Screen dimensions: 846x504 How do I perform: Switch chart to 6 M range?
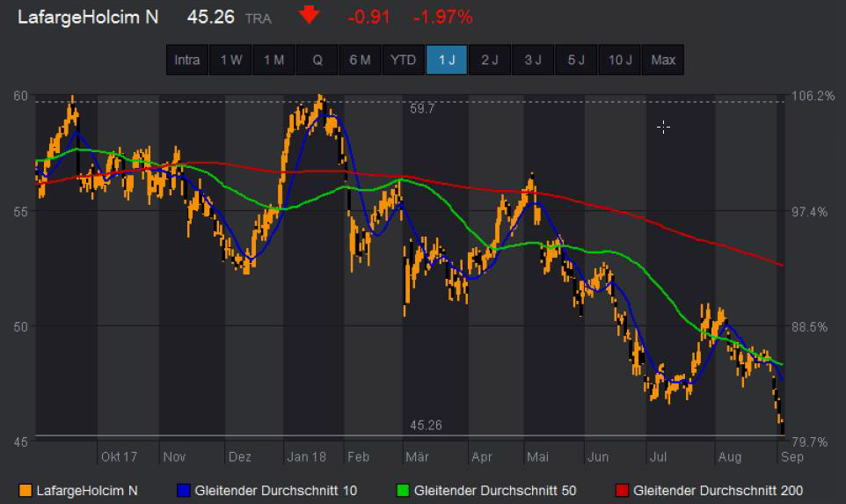[x=361, y=60]
